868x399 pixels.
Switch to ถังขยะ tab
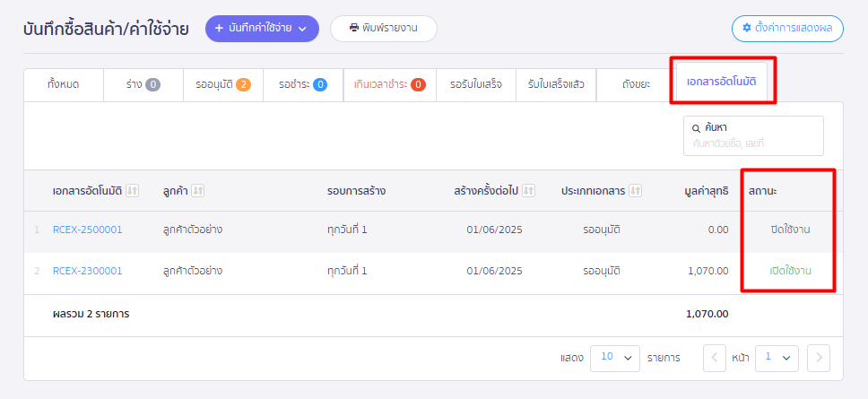tap(636, 85)
